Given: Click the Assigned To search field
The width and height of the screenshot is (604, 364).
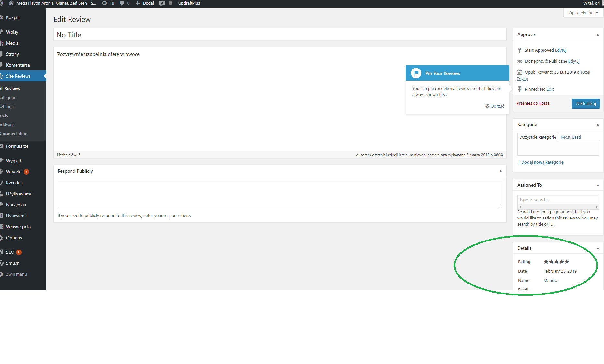Looking at the screenshot, I should [x=558, y=200].
